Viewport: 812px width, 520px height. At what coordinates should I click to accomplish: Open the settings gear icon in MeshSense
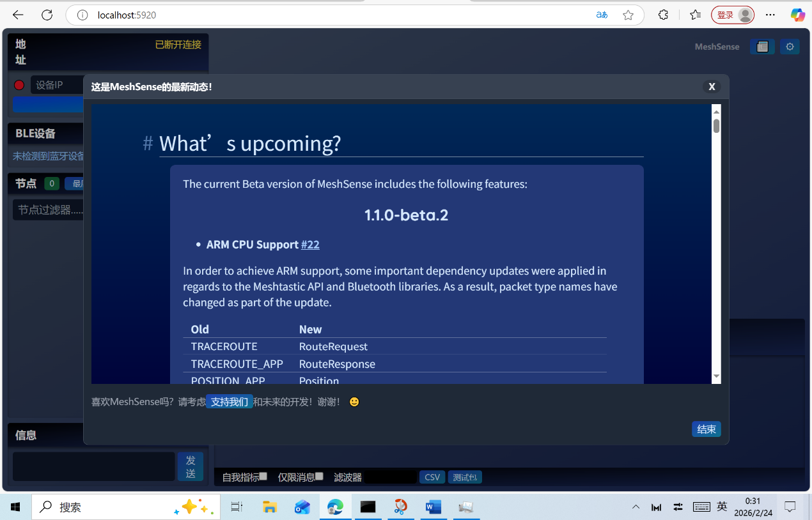point(790,47)
